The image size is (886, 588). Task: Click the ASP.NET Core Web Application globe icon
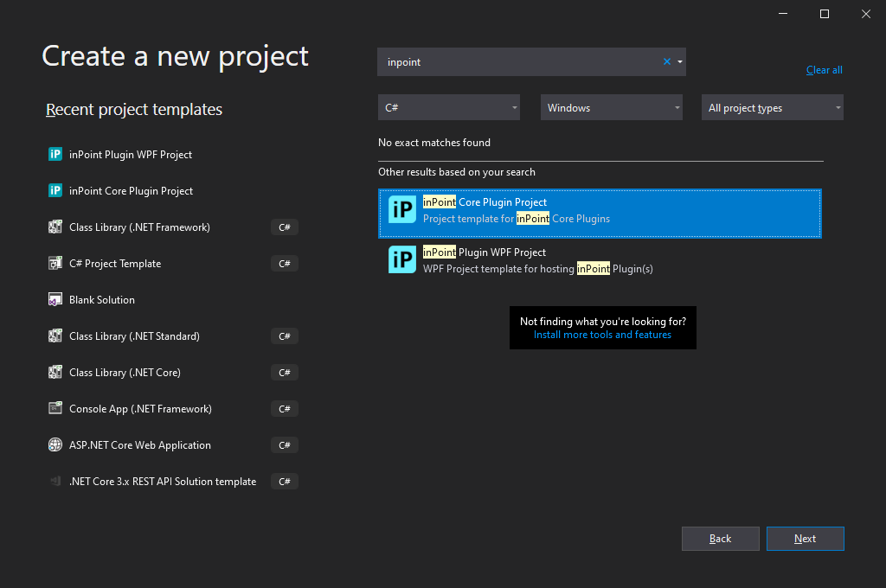click(55, 444)
